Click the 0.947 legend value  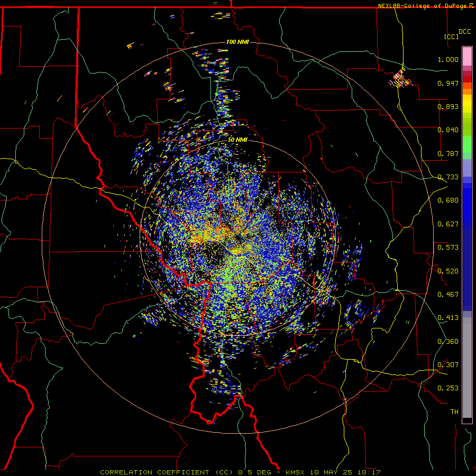(448, 83)
